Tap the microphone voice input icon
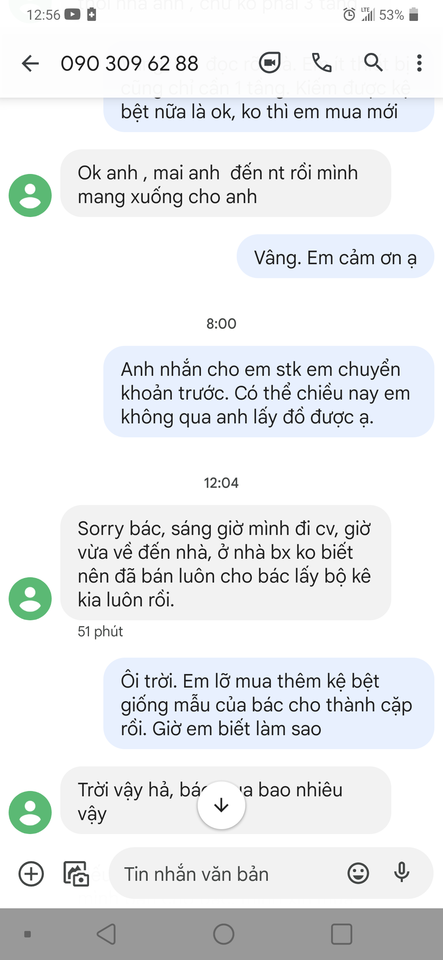The height and width of the screenshot is (960, 443). tap(401, 872)
